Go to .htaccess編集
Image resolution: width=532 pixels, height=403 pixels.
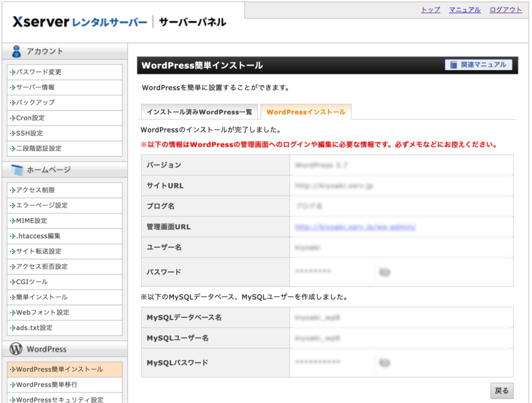pyautogui.click(x=64, y=236)
